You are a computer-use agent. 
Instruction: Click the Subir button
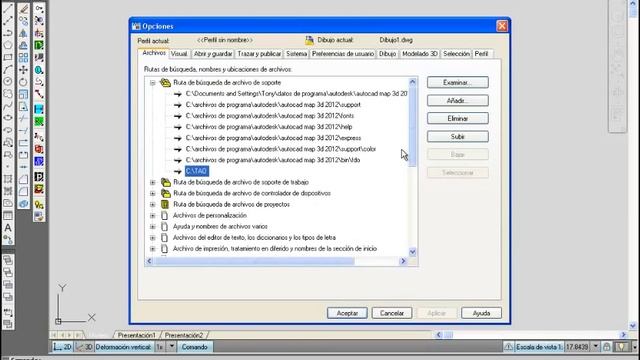(458, 136)
